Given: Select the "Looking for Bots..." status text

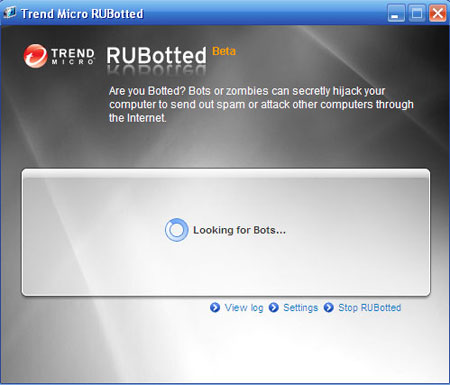Looking at the screenshot, I should tap(239, 230).
